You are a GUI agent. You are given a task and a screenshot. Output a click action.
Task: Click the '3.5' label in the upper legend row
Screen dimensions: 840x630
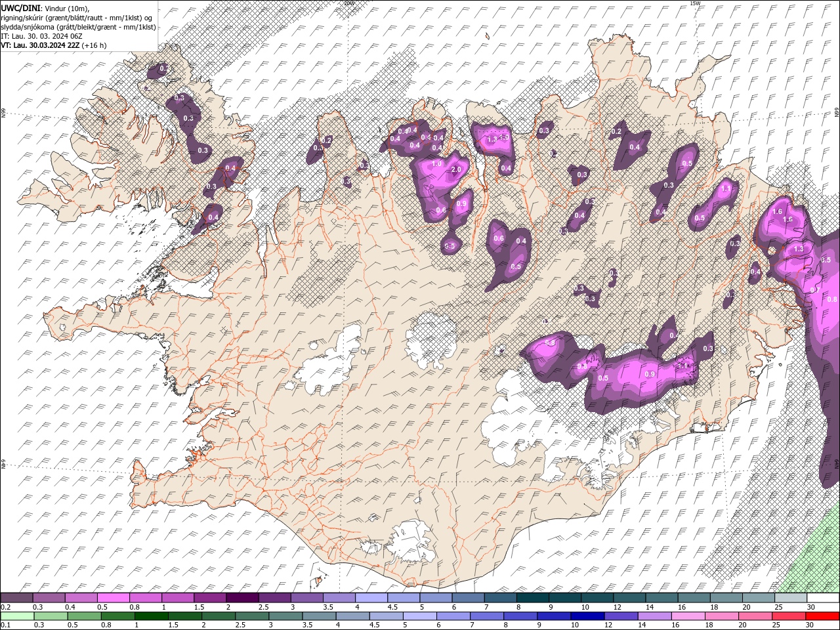pyautogui.click(x=328, y=607)
